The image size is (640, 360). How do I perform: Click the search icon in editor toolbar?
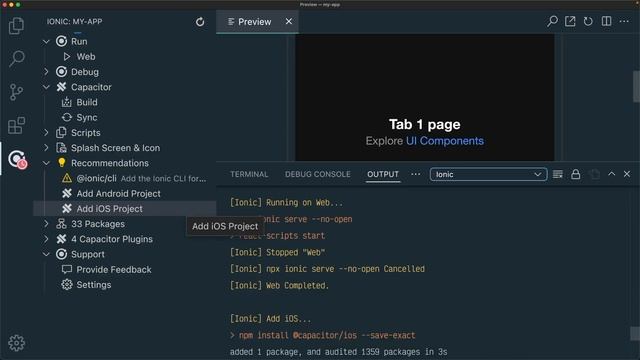(x=552, y=21)
